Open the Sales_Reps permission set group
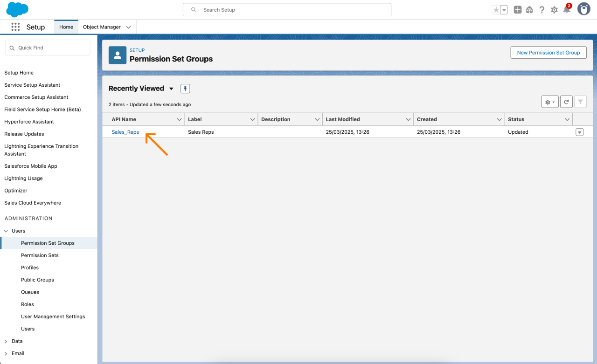 point(125,132)
